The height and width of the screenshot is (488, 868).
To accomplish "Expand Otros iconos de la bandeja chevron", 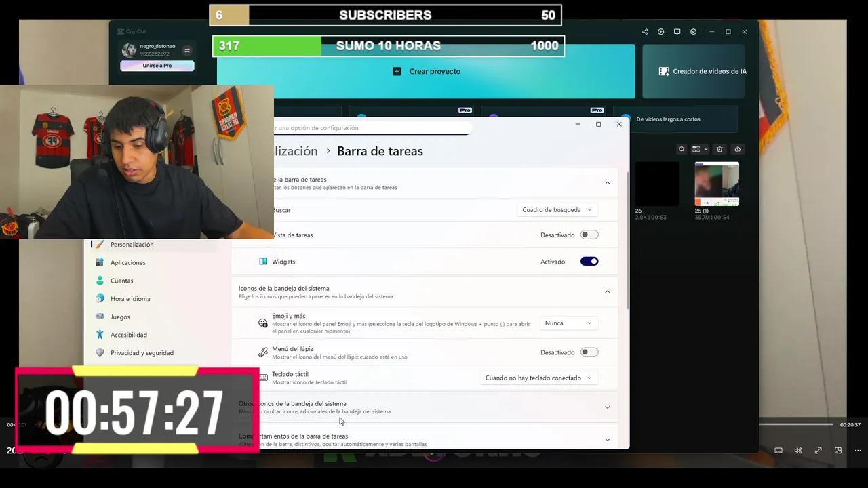I will (x=607, y=407).
